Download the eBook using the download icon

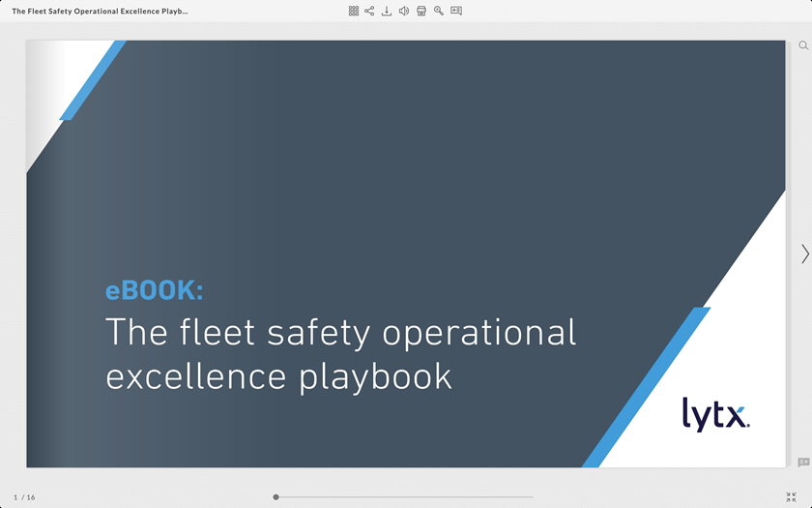click(x=387, y=11)
